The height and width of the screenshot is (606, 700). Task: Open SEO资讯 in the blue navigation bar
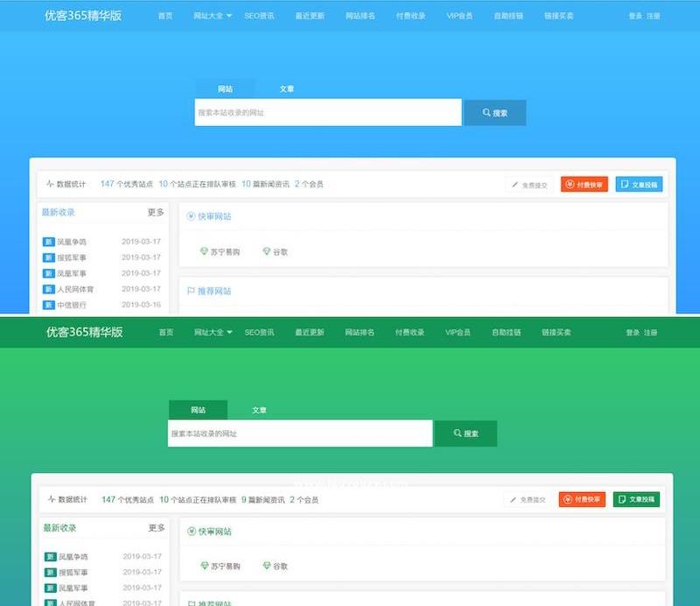click(259, 16)
